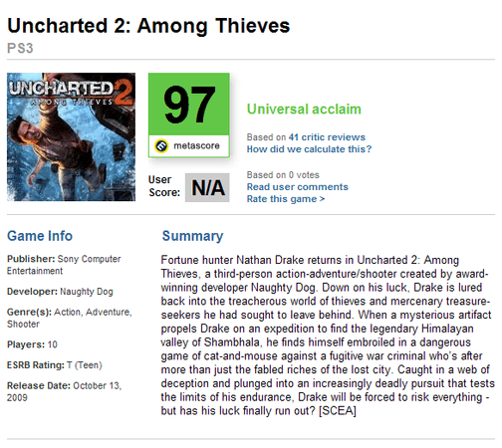Click the Metacritic logo icon beside metascore
Viewport: 502px width, 448px height.
(161, 145)
